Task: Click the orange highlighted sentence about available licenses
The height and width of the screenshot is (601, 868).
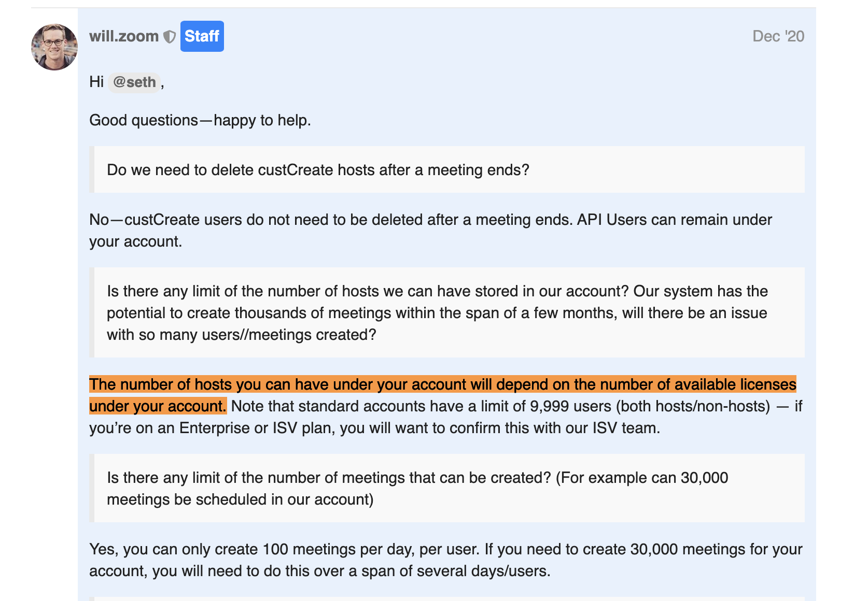Action: coord(442,395)
